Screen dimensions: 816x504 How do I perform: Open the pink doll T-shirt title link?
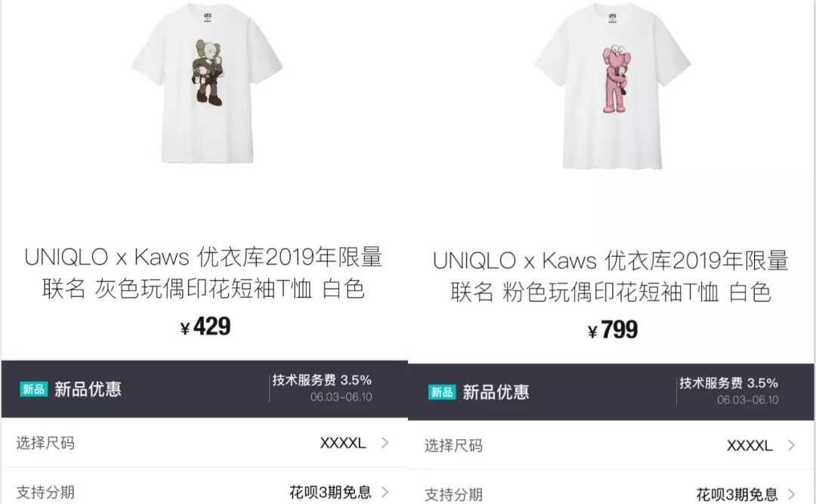pos(610,276)
